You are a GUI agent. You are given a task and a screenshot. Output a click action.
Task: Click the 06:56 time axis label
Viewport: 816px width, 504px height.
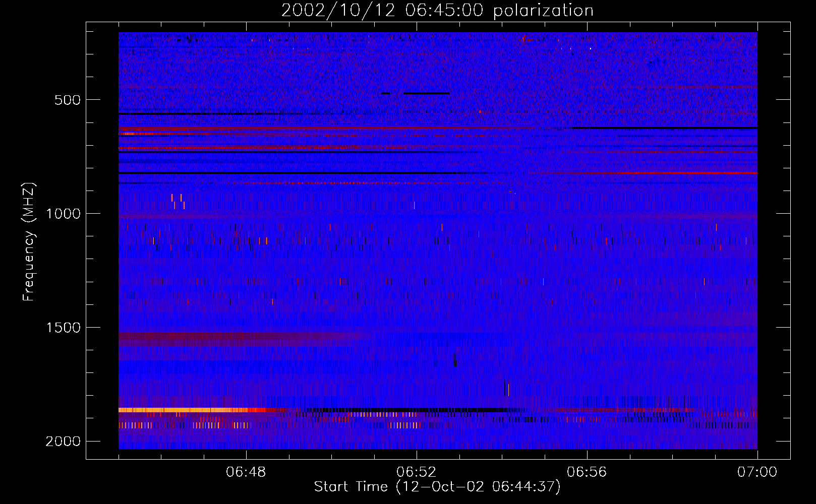pos(587,472)
